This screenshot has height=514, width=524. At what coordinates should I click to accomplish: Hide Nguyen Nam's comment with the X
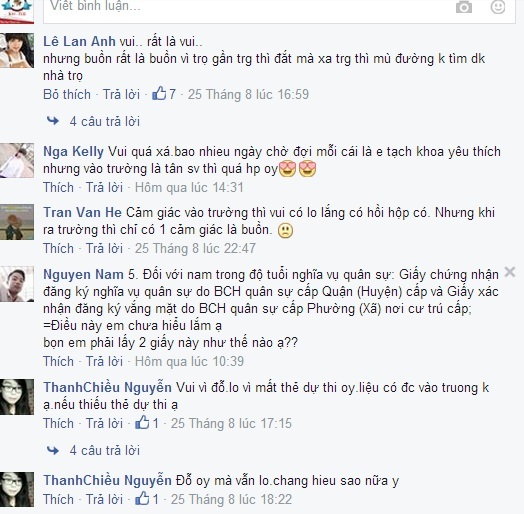[510, 272]
